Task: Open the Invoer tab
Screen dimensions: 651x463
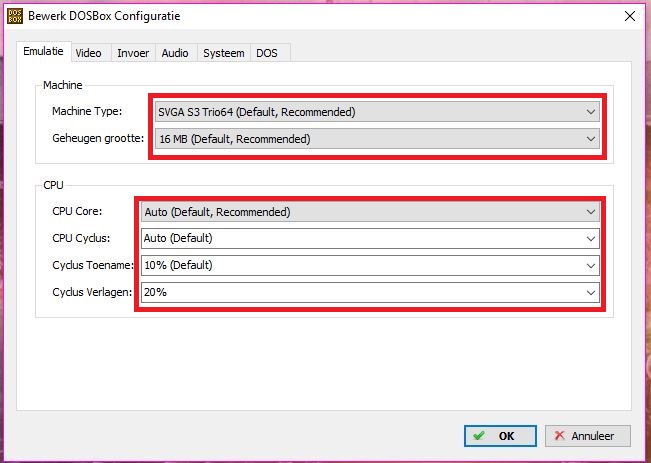Action: [x=133, y=53]
